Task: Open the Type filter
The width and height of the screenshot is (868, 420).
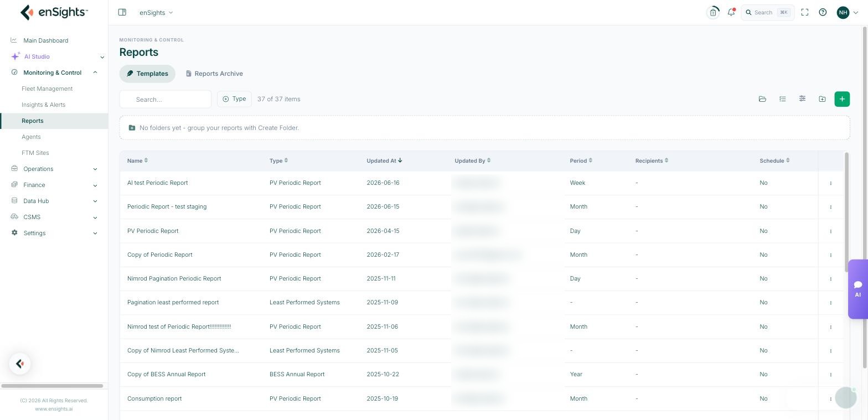Action: coord(234,99)
